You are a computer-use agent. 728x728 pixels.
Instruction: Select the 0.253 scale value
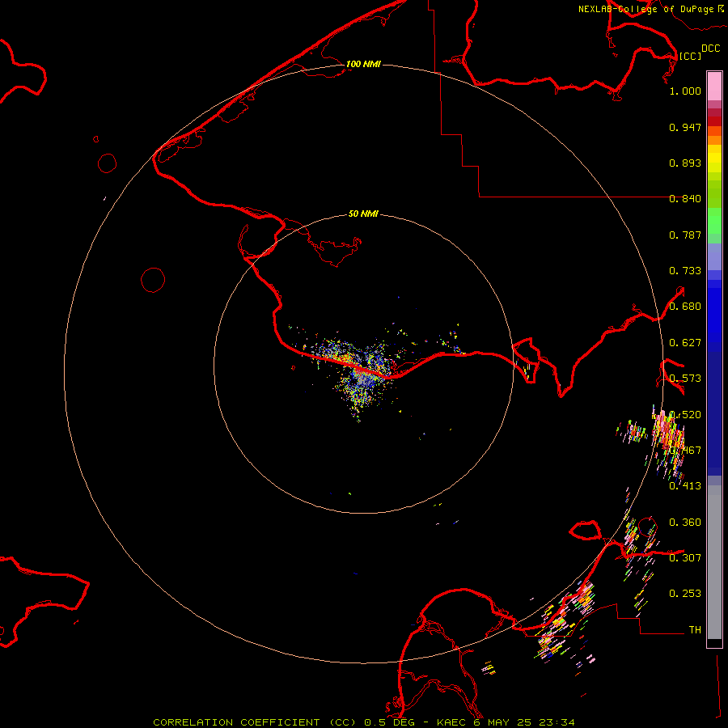coord(685,594)
